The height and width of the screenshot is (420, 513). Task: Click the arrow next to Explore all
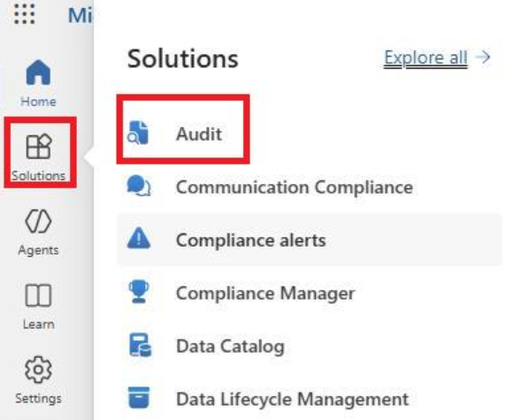click(x=483, y=57)
